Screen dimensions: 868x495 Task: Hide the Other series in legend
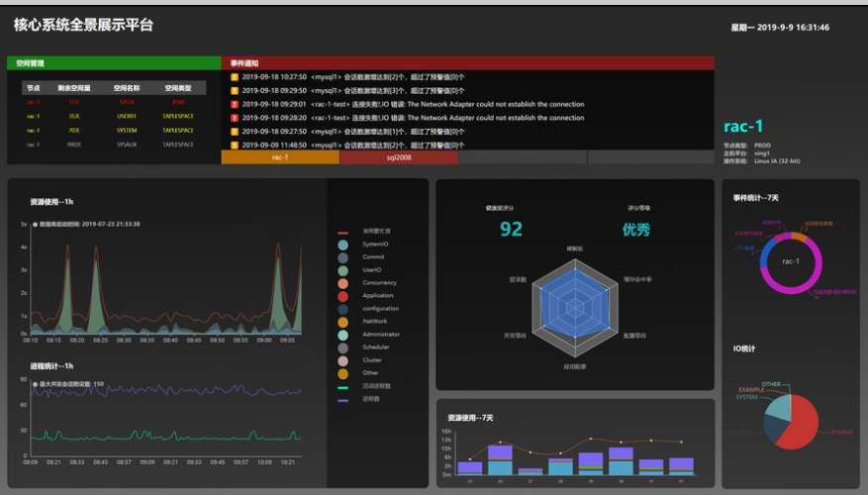click(343, 373)
